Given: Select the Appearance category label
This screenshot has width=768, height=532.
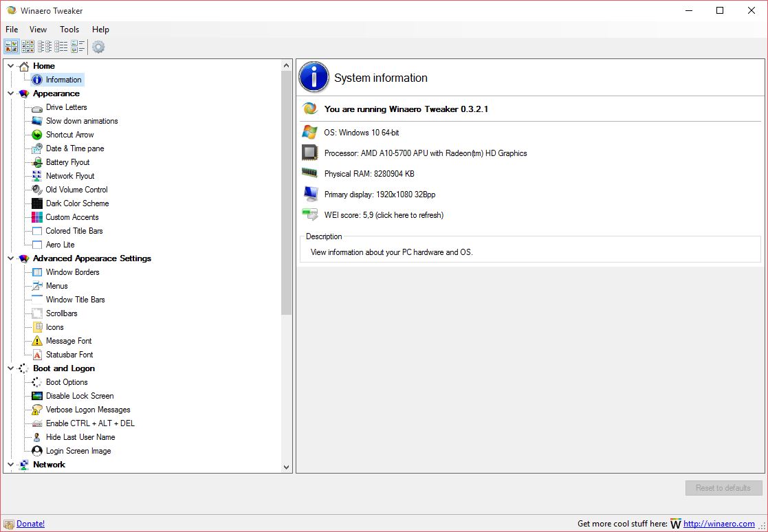Looking at the screenshot, I should coord(56,93).
